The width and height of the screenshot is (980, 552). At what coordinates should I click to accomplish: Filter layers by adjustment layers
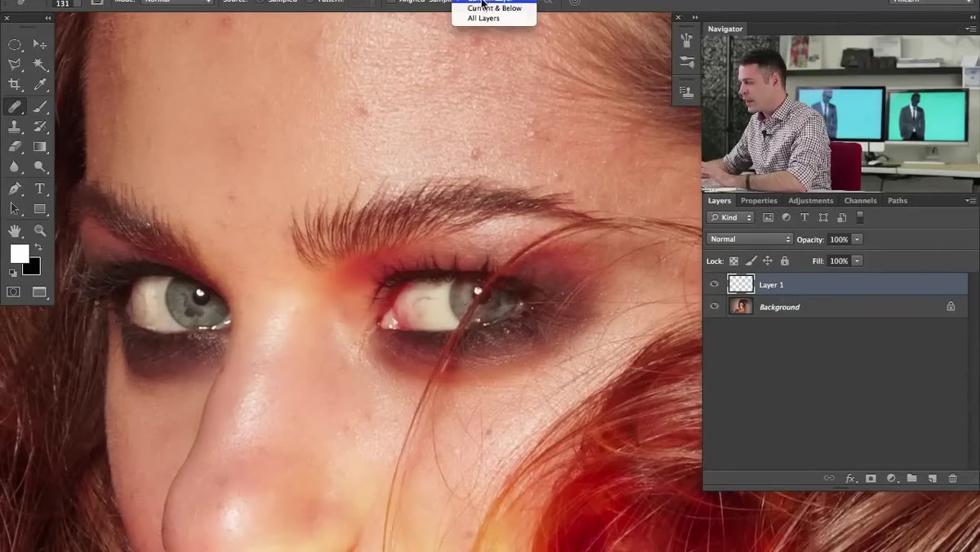coord(786,217)
